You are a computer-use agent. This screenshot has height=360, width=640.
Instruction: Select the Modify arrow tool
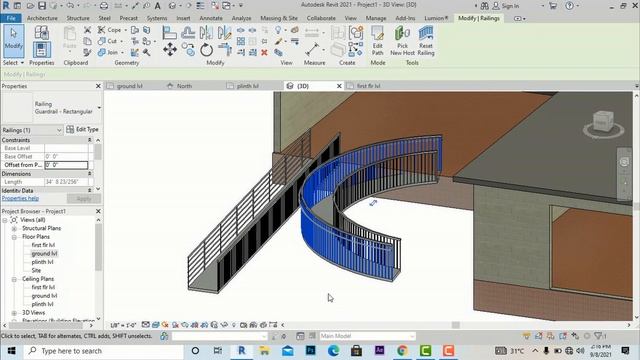click(13, 41)
